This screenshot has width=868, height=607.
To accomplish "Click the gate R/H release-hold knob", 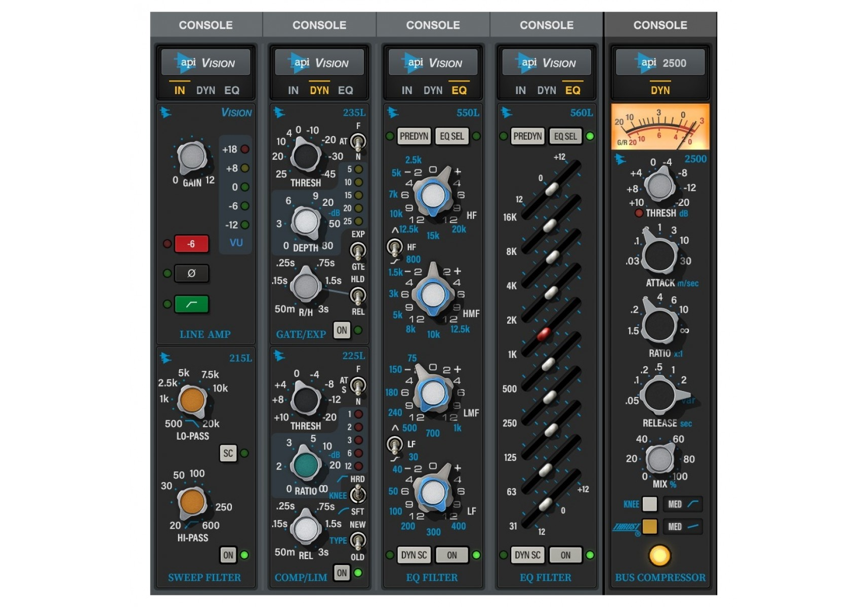I will click(x=305, y=286).
